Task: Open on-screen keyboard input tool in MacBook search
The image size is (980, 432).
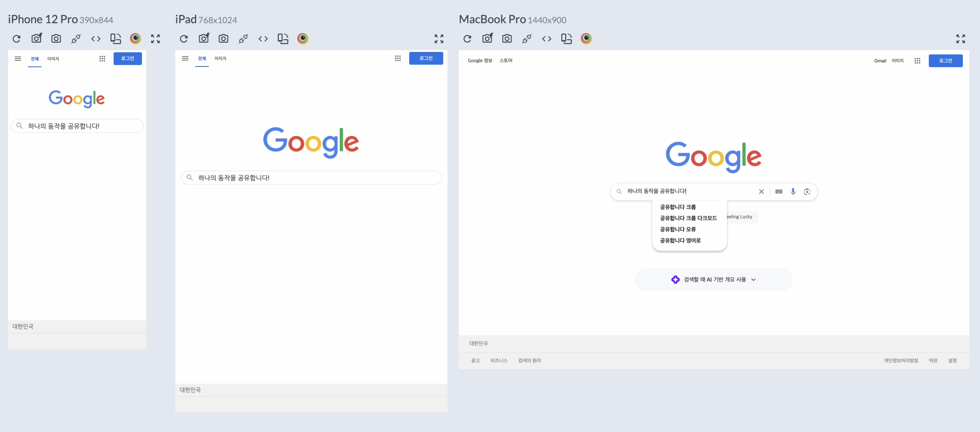Action: 779,192
